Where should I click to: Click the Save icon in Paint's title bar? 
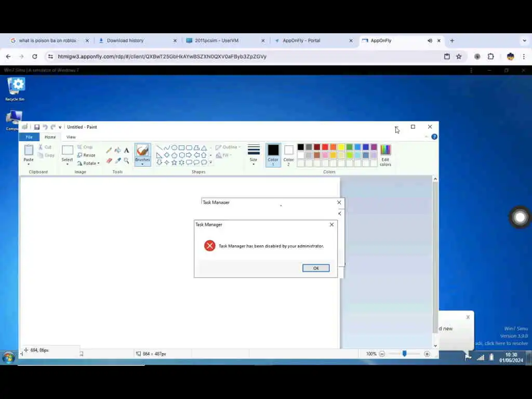click(x=37, y=127)
